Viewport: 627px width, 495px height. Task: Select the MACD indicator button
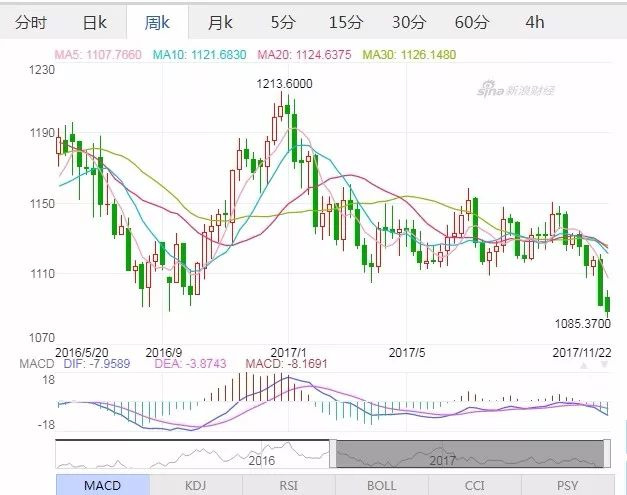point(103,485)
